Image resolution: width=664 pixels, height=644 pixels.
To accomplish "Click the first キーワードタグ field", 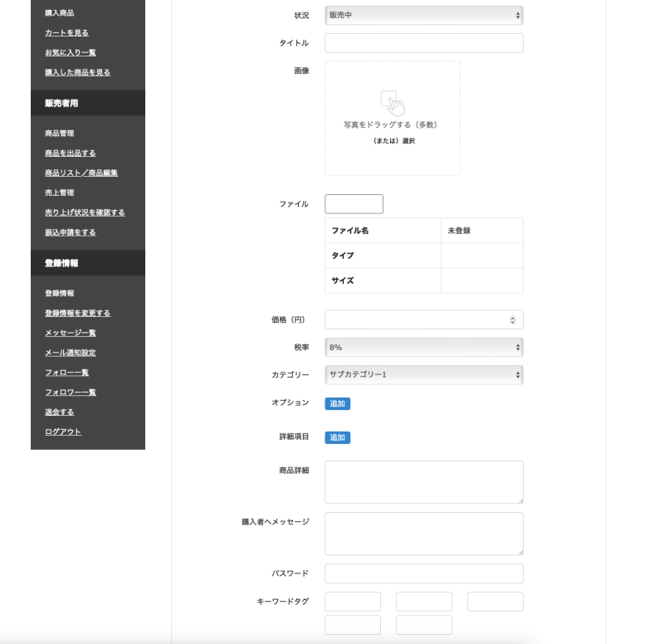I will [x=353, y=601].
